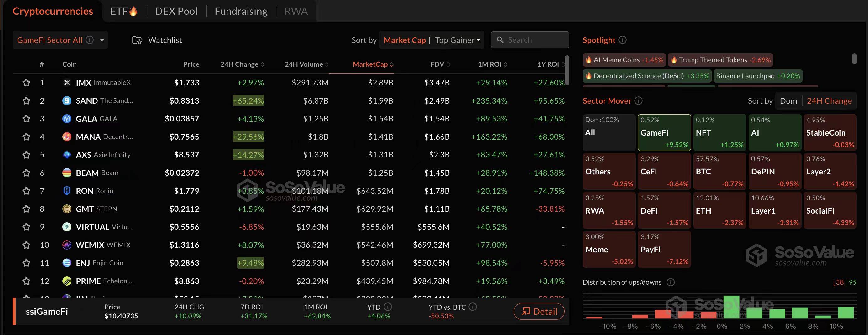Click the fire icon beside ETF
Screen dimensions: 868x335
[x=133, y=11]
